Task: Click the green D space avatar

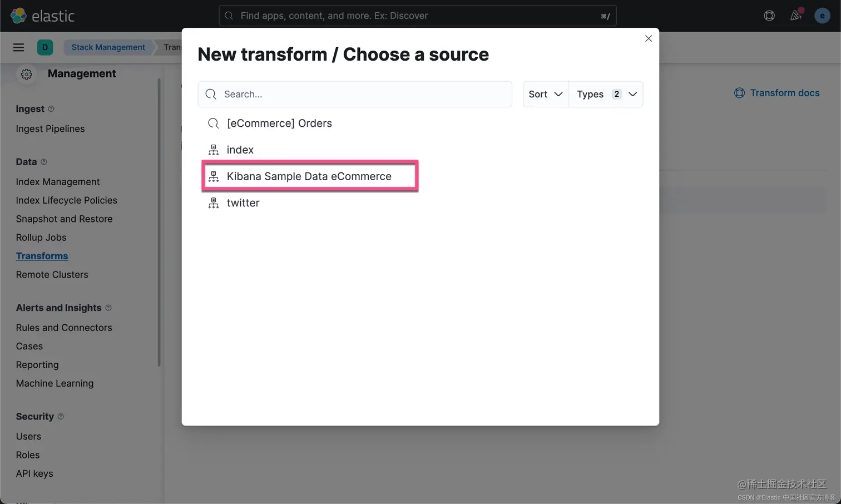Action: pyautogui.click(x=45, y=47)
